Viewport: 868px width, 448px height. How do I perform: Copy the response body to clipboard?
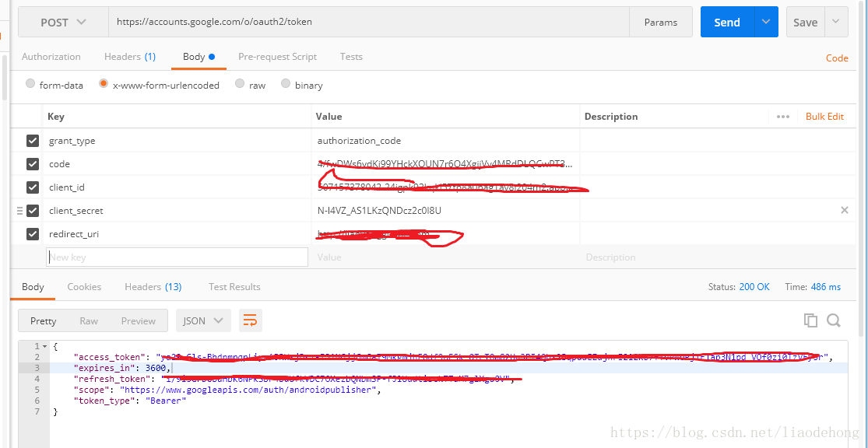pyautogui.click(x=810, y=320)
